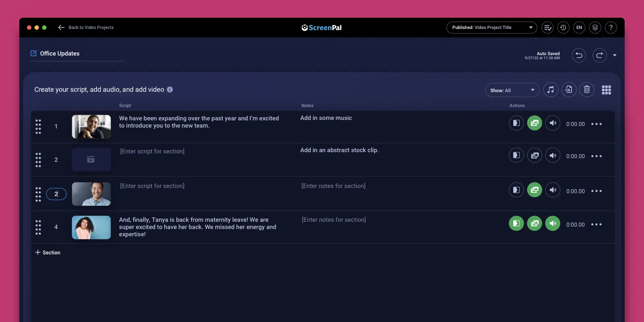
Task: Delete using the trash can icon
Action: pos(587,89)
